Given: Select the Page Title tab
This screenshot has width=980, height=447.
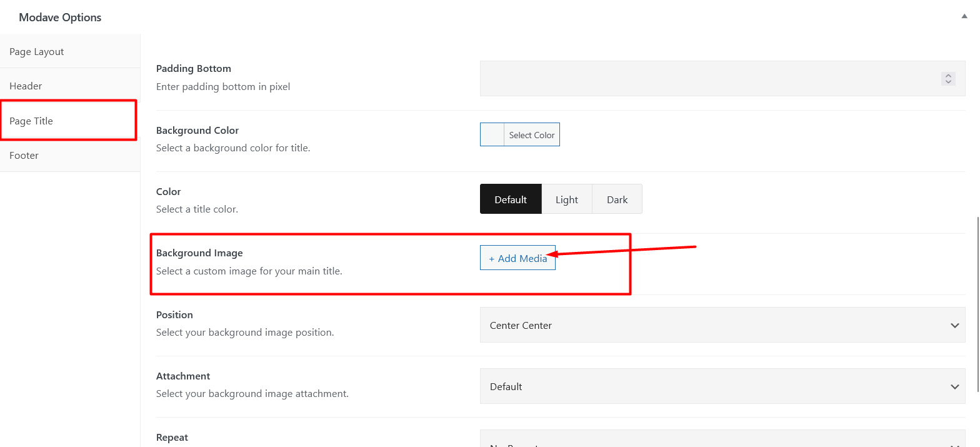Looking at the screenshot, I should (31, 121).
